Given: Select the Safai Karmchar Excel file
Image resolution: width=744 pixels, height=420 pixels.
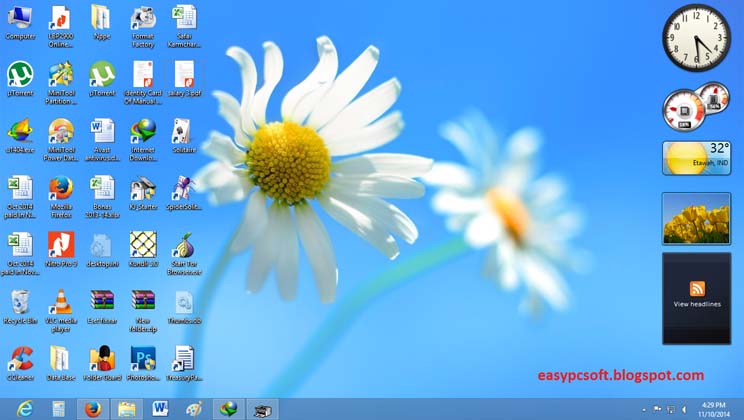Looking at the screenshot, I should (x=184, y=27).
